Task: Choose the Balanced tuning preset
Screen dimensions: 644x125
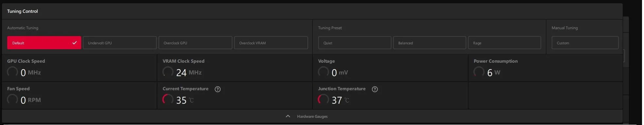Action: (x=430, y=43)
